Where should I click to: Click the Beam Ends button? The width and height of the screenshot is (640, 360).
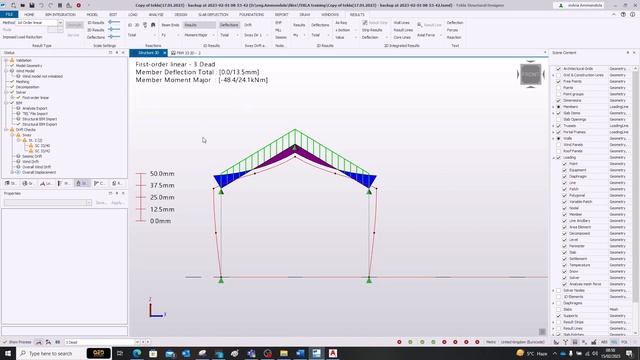point(170,25)
